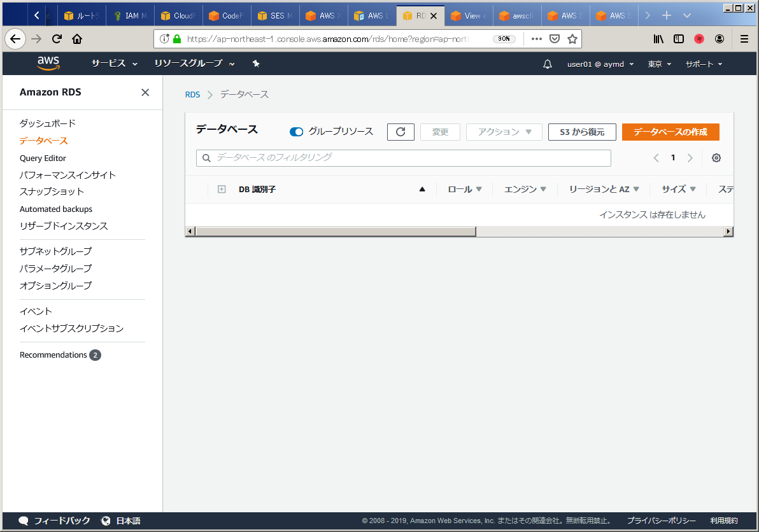Bookmark this page with star icon
The height and width of the screenshot is (532, 759).
tap(572, 39)
